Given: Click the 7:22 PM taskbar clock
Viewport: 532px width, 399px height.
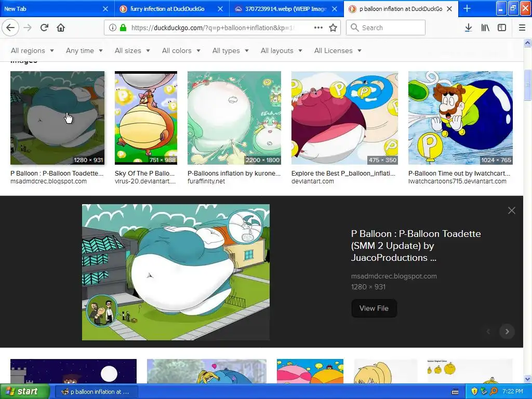Looking at the screenshot, I should (512, 391).
